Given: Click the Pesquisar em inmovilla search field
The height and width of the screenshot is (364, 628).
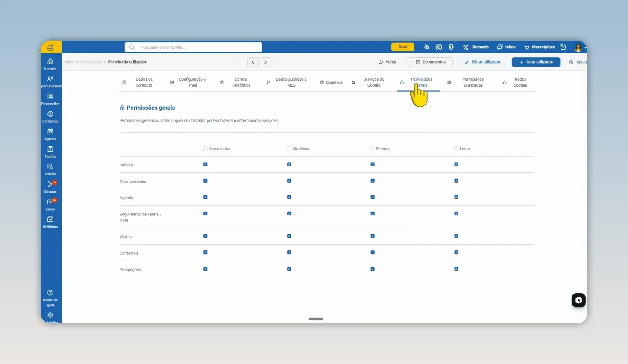Looking at the screenshot, I should (194, 47).
